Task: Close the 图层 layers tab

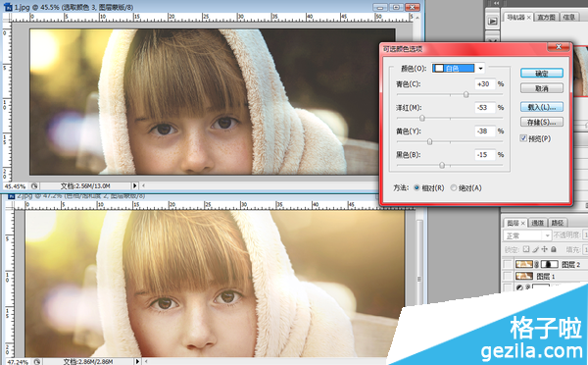Action: click(x=523, y=223)
